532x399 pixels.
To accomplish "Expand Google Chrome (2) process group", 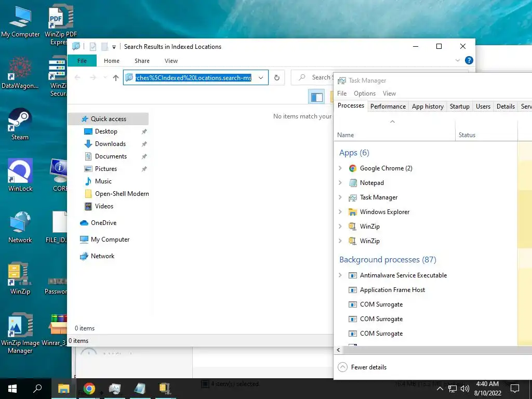I will tap(340, 168).
